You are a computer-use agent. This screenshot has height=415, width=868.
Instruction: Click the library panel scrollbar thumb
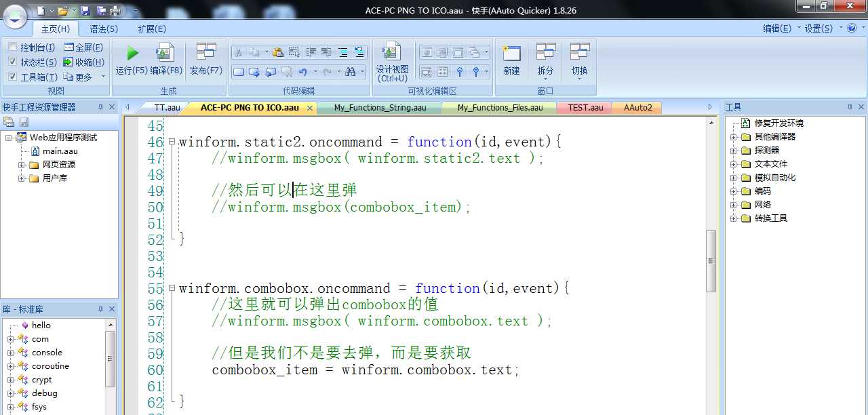pos(111,359)
